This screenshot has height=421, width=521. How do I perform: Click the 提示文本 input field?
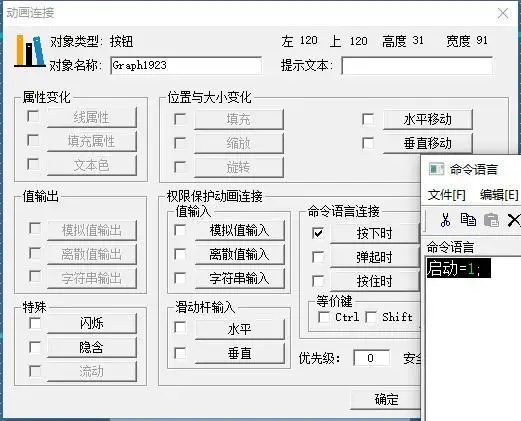[x=417, y=65]
